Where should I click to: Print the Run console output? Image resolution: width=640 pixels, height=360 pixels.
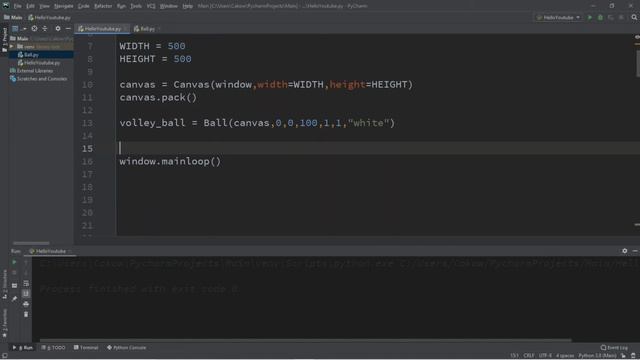point(26,304)
